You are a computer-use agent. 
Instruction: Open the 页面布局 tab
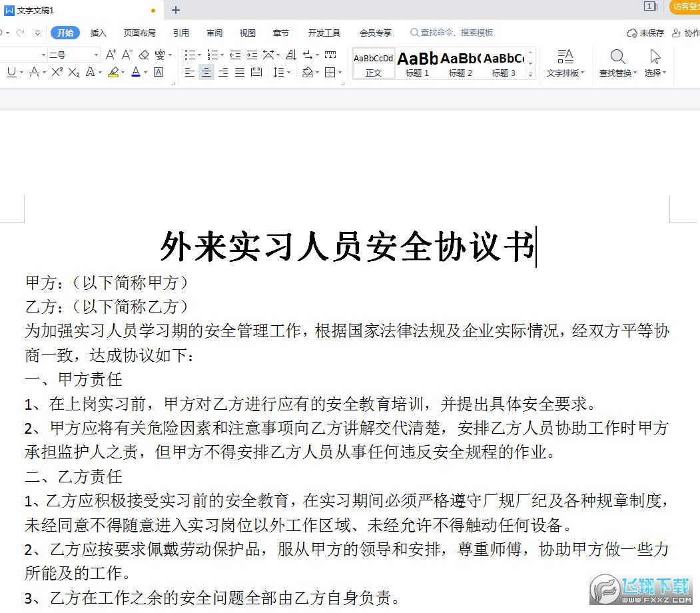pos(139,33)
